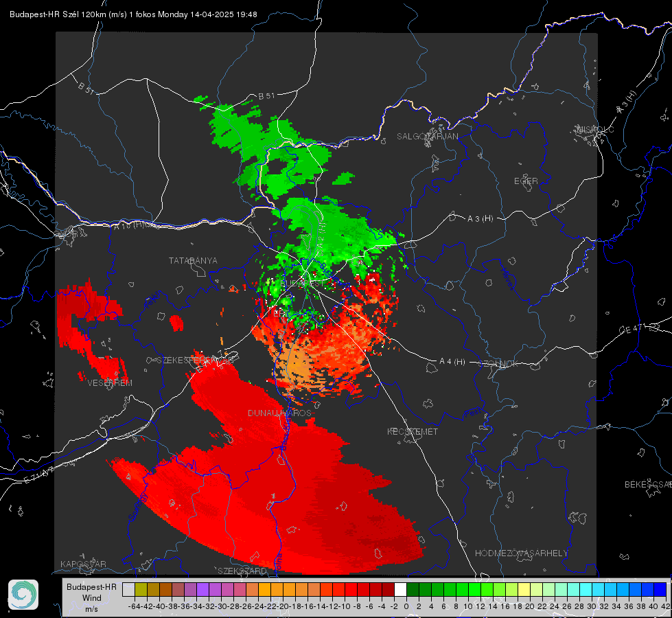Image resolution: width=672 pixels, height=618 pixels.
Task: Choose the yellow swatch between 18 and 20
Action: 524,589
